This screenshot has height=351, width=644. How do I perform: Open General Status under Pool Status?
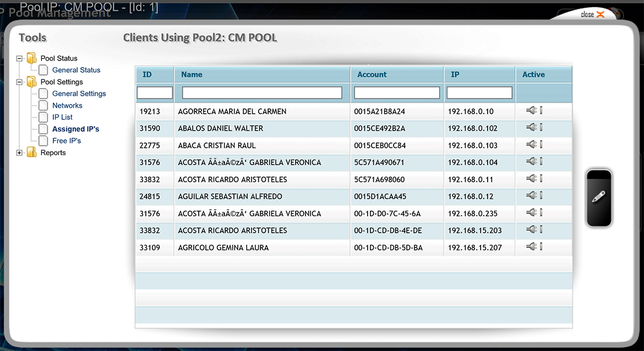[76, 70]
